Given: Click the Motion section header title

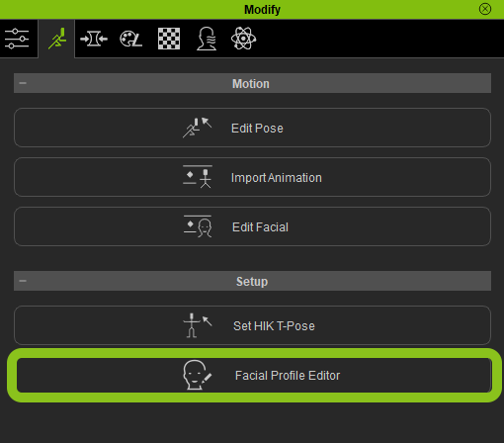Looking at the screenshot, I should pos(251,84).
